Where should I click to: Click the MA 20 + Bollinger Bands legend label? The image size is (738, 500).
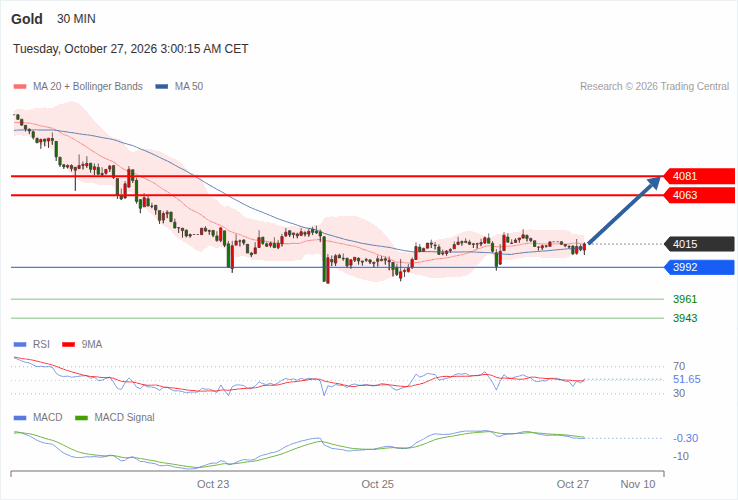[88, 87]
